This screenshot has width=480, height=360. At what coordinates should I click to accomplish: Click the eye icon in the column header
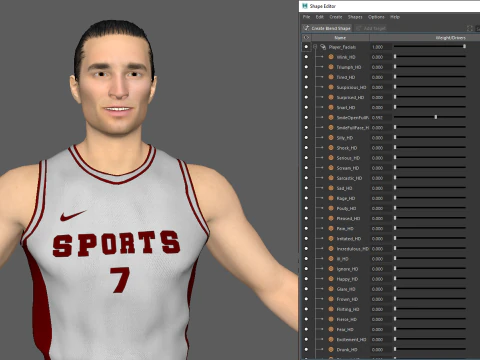(306, 38)
